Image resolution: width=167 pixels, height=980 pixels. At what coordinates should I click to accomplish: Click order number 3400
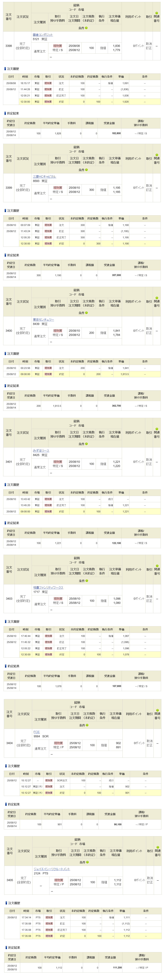(8, 331)
